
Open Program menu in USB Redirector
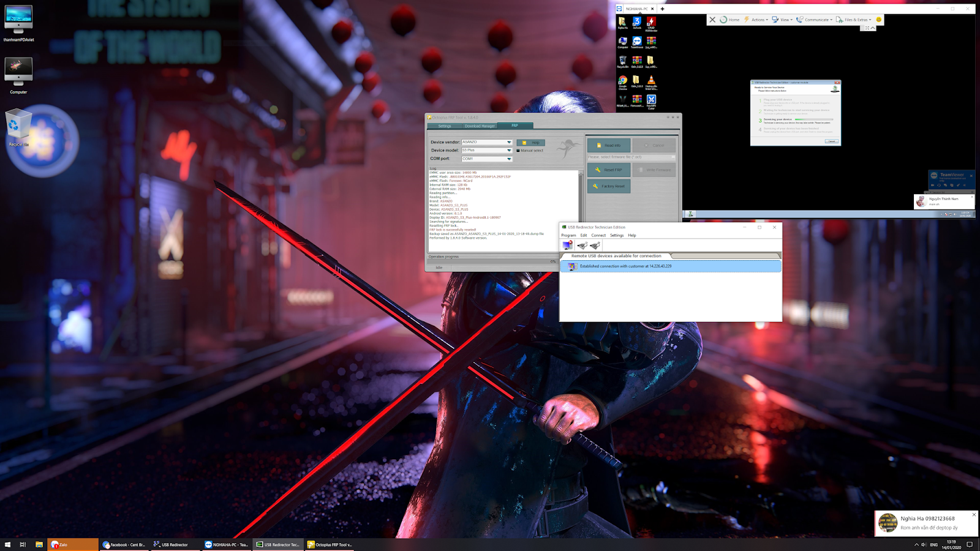pyautogui.click(x=568, y=235)
